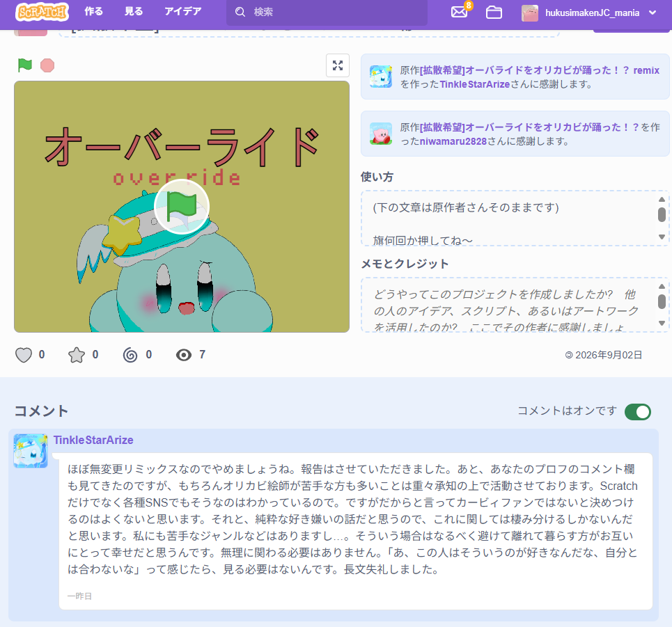Open the 作る menu

pos(93,12)
